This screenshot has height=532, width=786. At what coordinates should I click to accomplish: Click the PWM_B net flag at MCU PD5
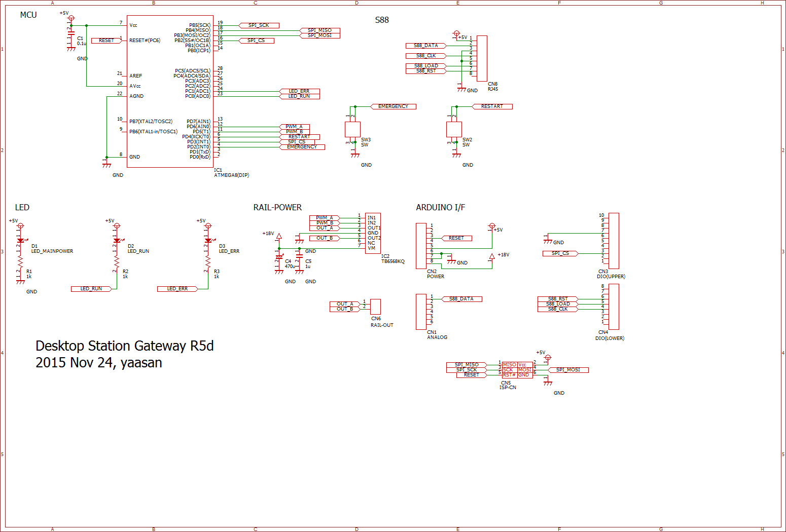(x=294, y=132)
